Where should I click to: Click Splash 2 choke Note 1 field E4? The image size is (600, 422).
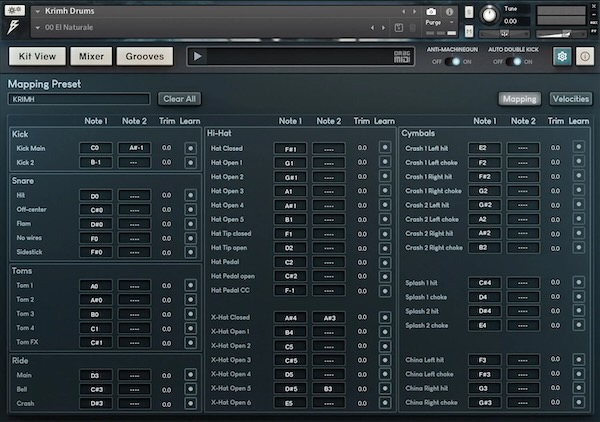coord(484,326)
